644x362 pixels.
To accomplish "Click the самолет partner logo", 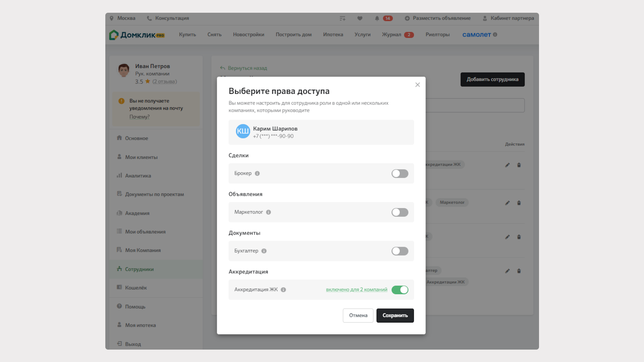I will tap(476, 35).
